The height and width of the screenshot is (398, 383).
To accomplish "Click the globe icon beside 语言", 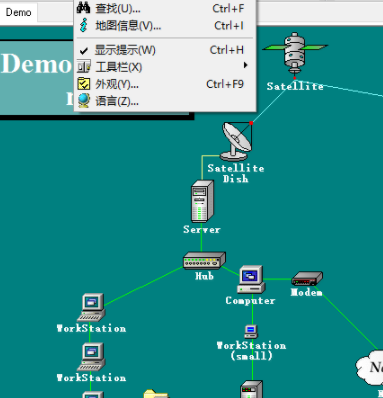I will tap(83, 101).
